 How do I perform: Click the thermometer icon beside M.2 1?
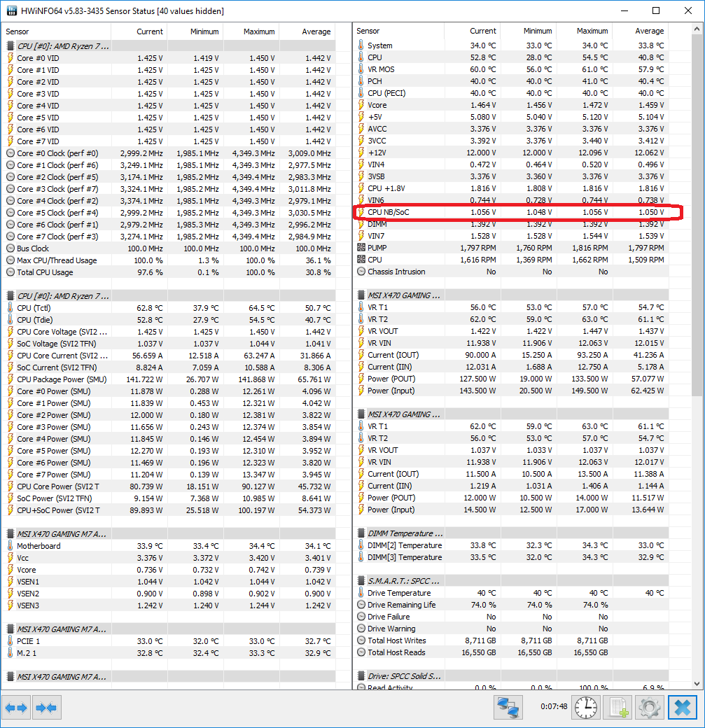[11, 653]
